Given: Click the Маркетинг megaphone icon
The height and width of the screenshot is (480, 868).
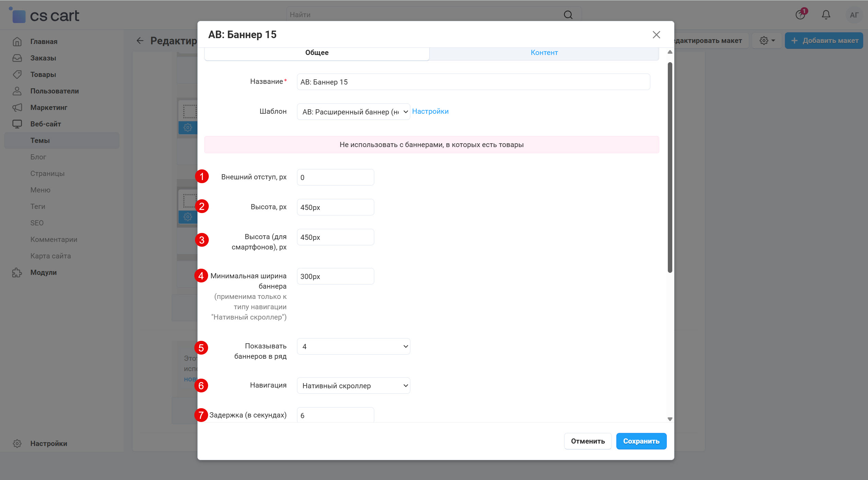Looking at the screenshot, I should (x=17, y=108).
